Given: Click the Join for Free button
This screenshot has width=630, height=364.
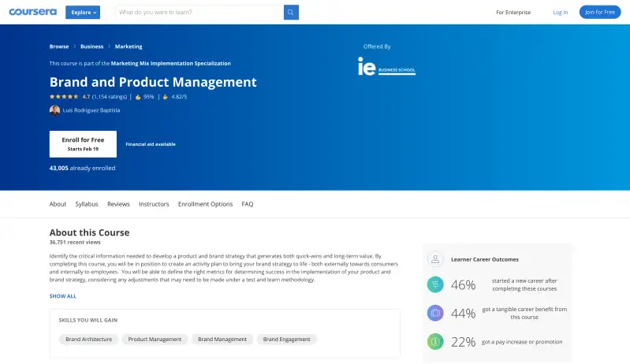Looking at the screenshot, I should coord(599,12).
